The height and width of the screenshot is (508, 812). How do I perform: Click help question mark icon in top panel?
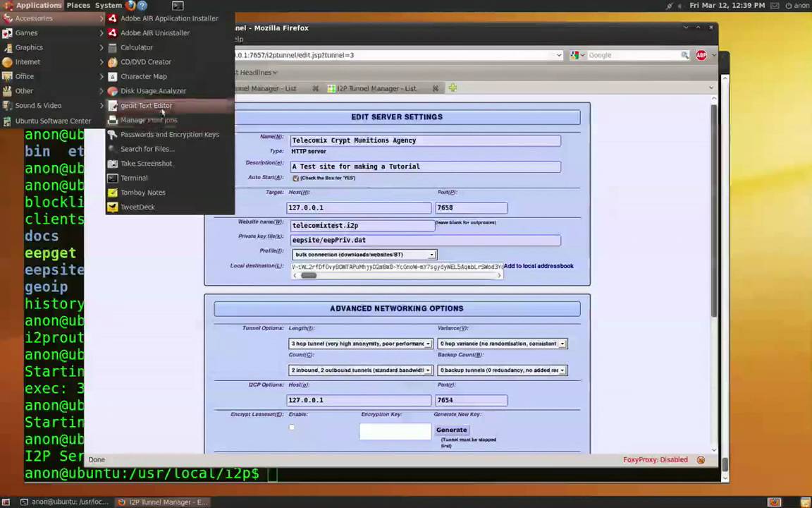pos(142,5)
